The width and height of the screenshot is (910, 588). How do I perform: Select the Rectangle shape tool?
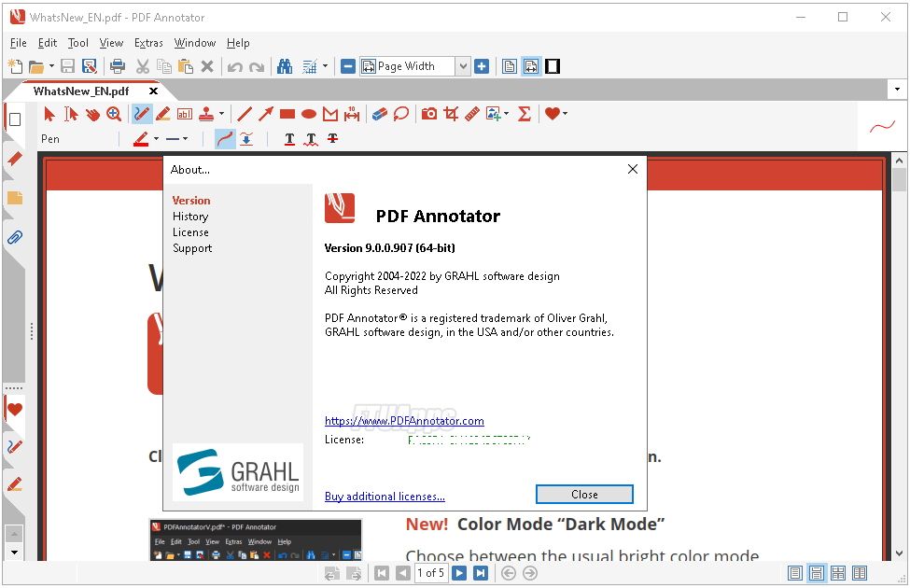pyautogui.click(x=287, y=114)
